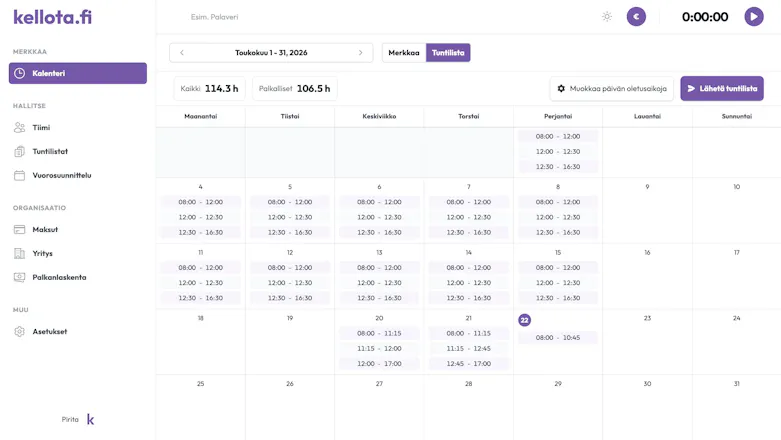Image resolution: width=781 pixels, height=440 pixels.
Task: Open Kalenteri in the sidebar
Action: coord(78,73)
